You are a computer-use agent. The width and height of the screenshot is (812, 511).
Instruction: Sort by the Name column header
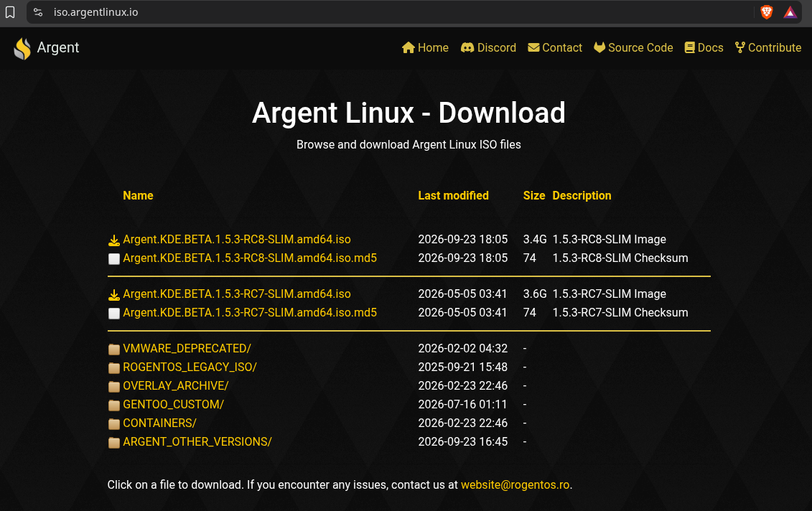(x=138, y=195)
